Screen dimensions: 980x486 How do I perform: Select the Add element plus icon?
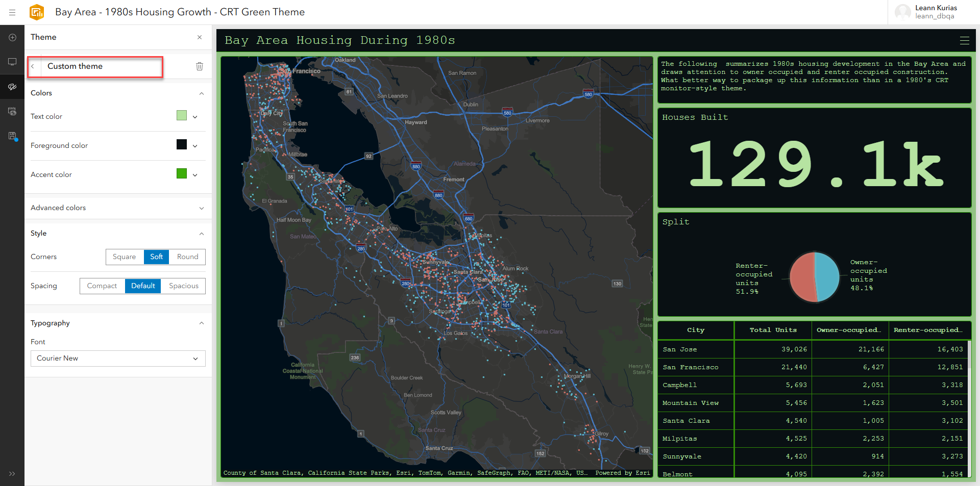pyautogui.click(x=12, y=37)
